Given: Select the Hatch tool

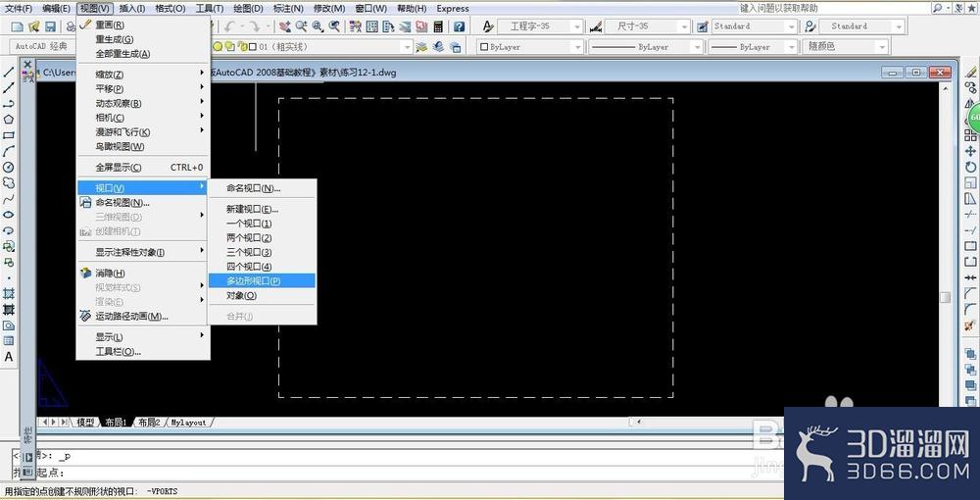Looking at the screenshot, I should tap(9, 293).
